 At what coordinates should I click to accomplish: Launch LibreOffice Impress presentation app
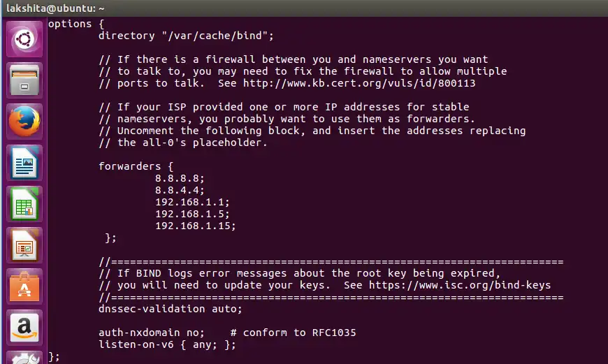[x=24, y=245]
